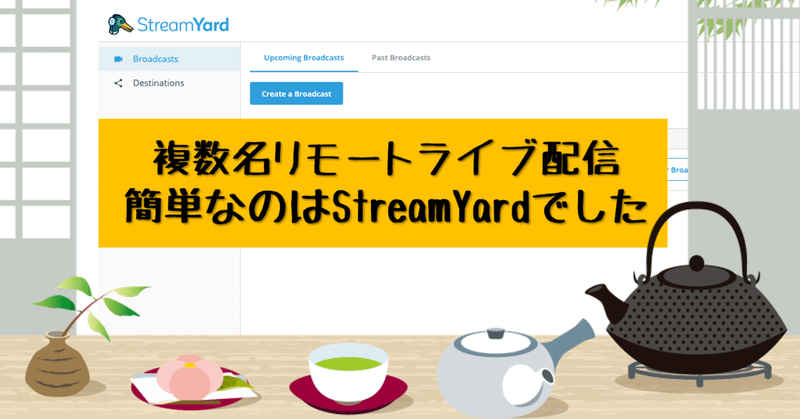Open Broadcasts in the sidebar
The image size is (800, 419).
click(x=169, y=59)
